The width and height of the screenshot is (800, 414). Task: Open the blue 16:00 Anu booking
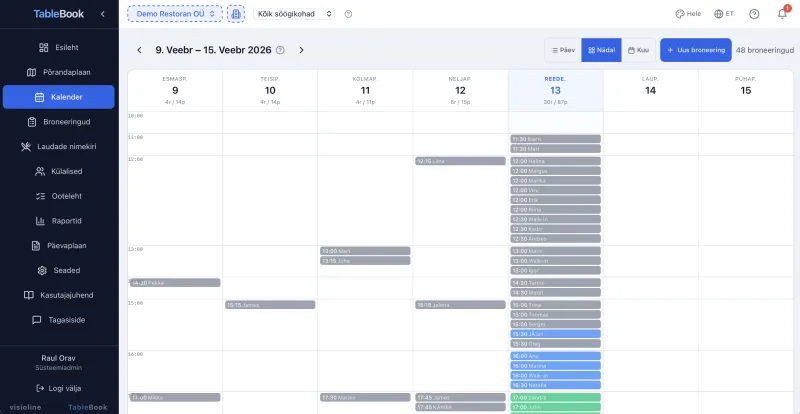coord(556,356)
